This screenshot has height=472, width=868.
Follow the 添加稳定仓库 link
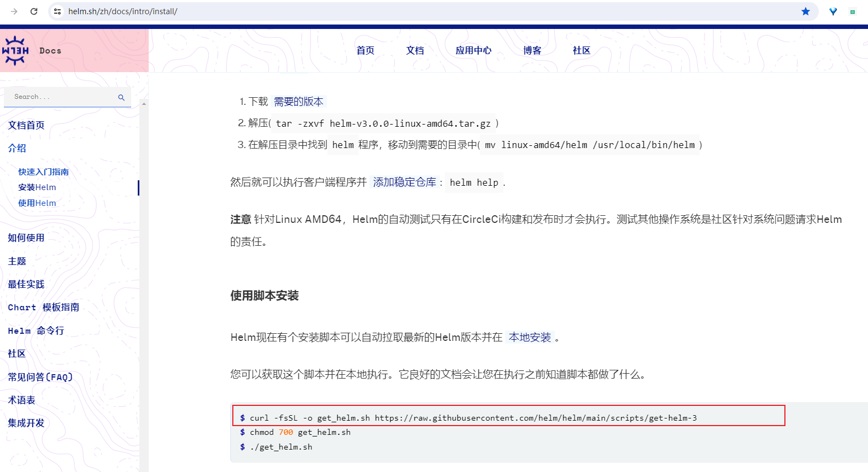coord(404,182)
